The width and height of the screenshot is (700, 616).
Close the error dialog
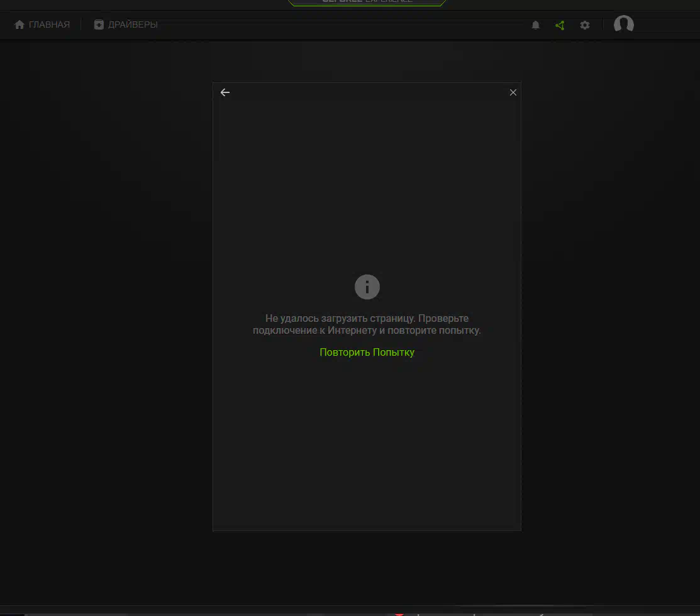513,92
